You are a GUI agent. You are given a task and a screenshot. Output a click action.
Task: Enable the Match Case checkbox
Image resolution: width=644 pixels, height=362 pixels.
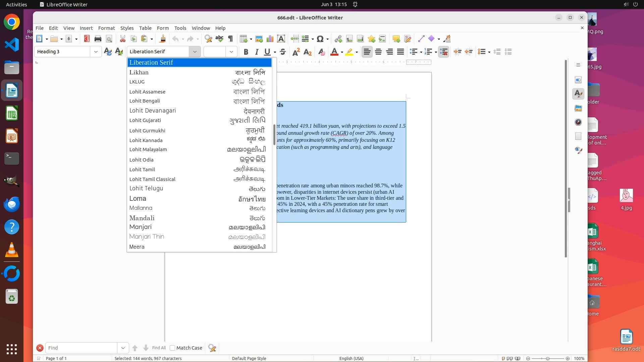click(x=172, y=348)
